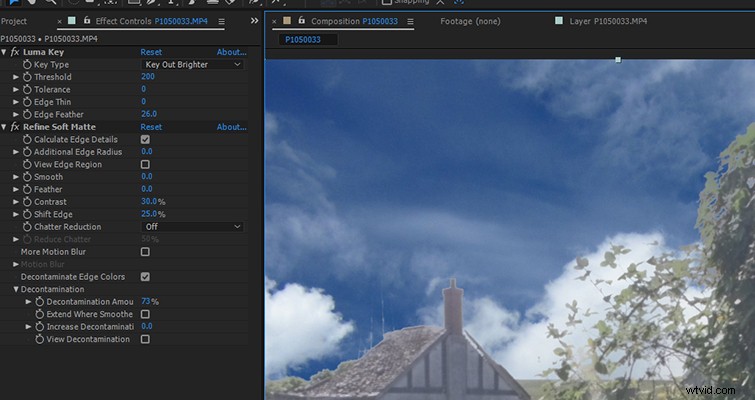Image resolution: width=755 pixels, height=400 pixels.
Task: Toggle the Decontamination Amount stopwatch
Action: (x=39, y=302)
